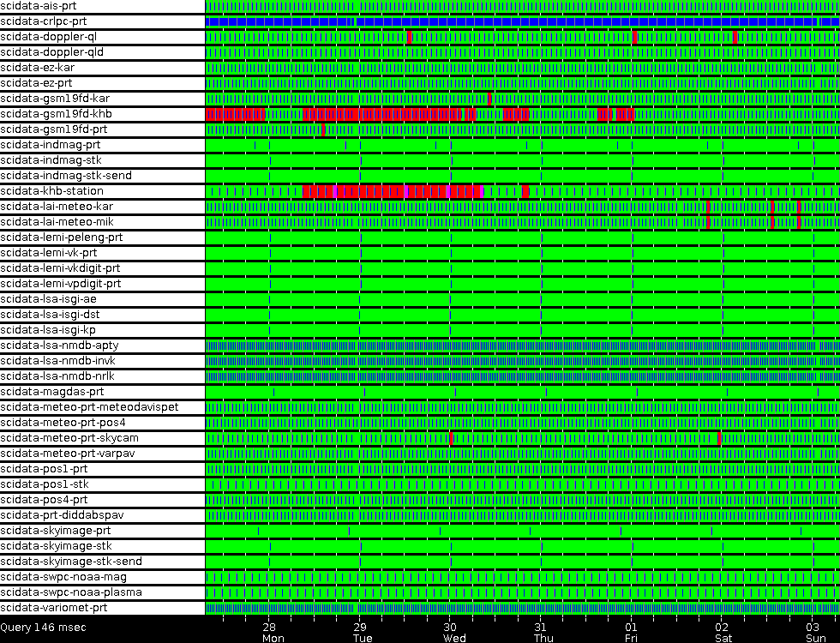This screenshot has width=840, height=643.
Task: Click the scidata-doppler-qld label
Action: (x=52, y=52)
